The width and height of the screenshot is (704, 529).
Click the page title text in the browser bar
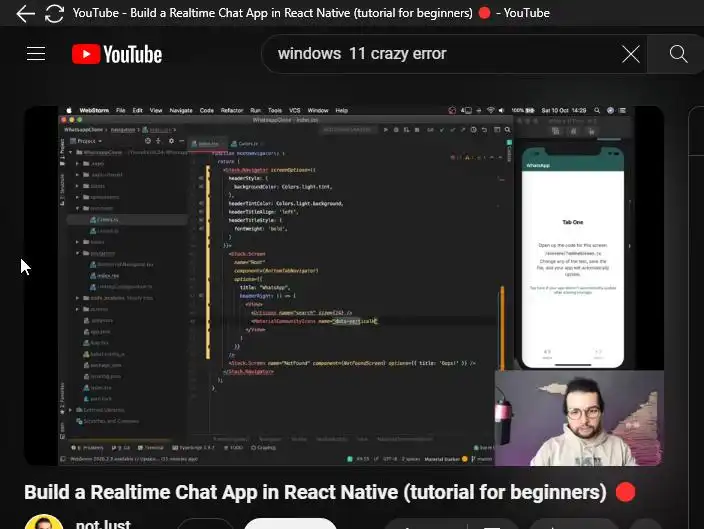311,13
